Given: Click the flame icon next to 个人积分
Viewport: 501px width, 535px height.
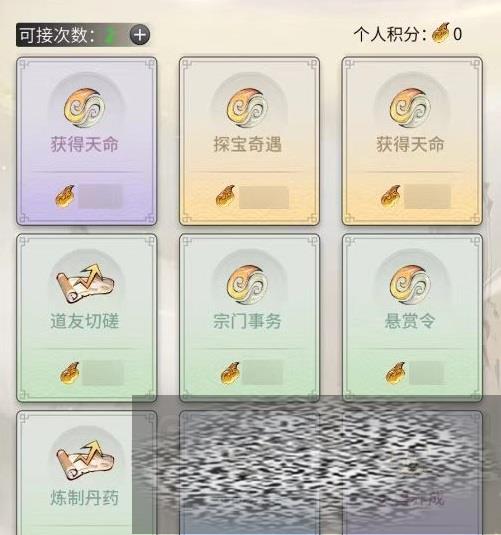Looking at the screenshot, I should pyautogui.click(x=440, y=33).
